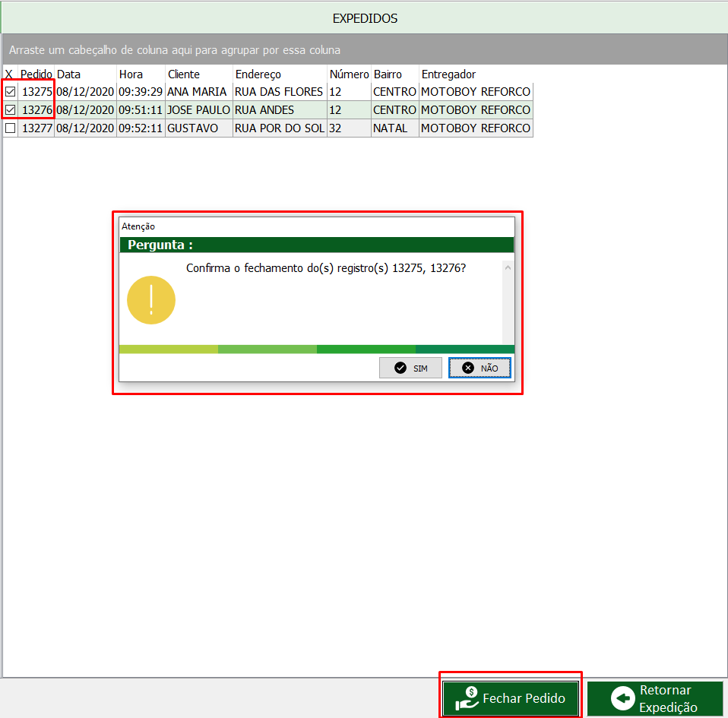The width and height of the screenshot is (728, 718).
Task: Click the Fechar Pedido button
Action: [510, 698]
